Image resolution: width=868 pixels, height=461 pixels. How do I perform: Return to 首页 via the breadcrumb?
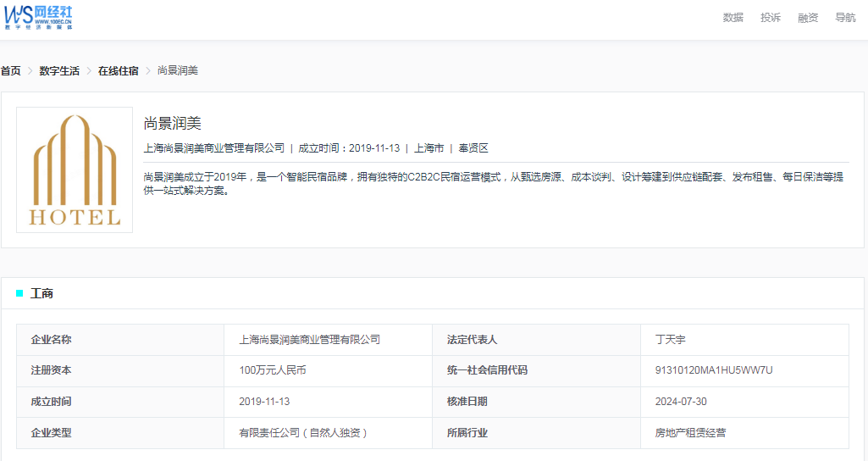pos(10,71)
